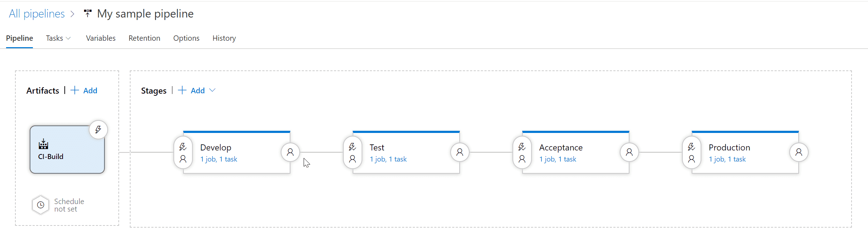The width and height of the screenshot is (868, 238).
Task: Open pre-deployment conditions for Acceptance stage
Action: [522, 153]
